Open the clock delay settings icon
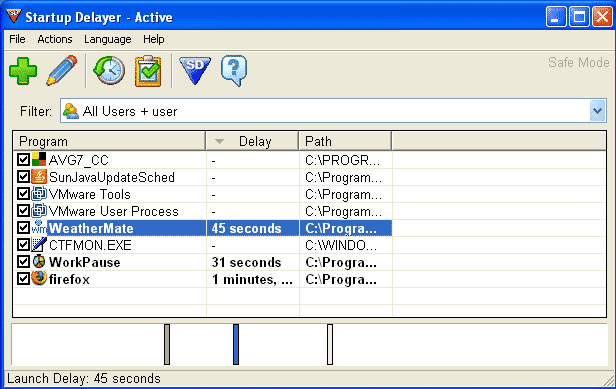Viewport: 616px width, 389px height. pyautogui.click(x=109, y=71)
